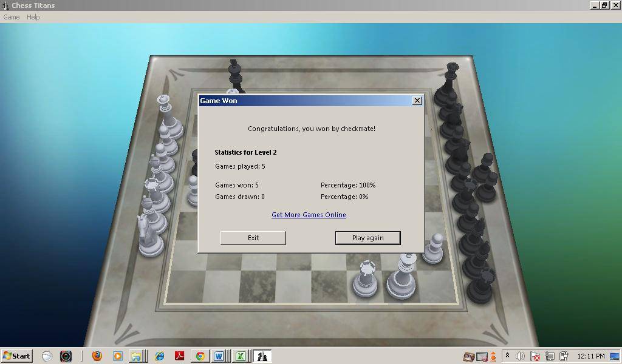Click the Chess Titans title bar icon
Image resolution: width=622 pixels, height=364 pixels.
(5, 5)
